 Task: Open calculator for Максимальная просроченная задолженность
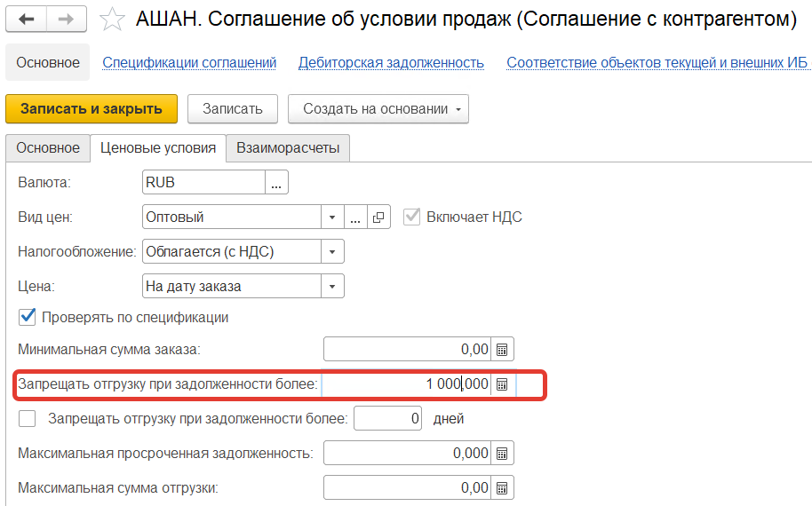tap(502, 454)
